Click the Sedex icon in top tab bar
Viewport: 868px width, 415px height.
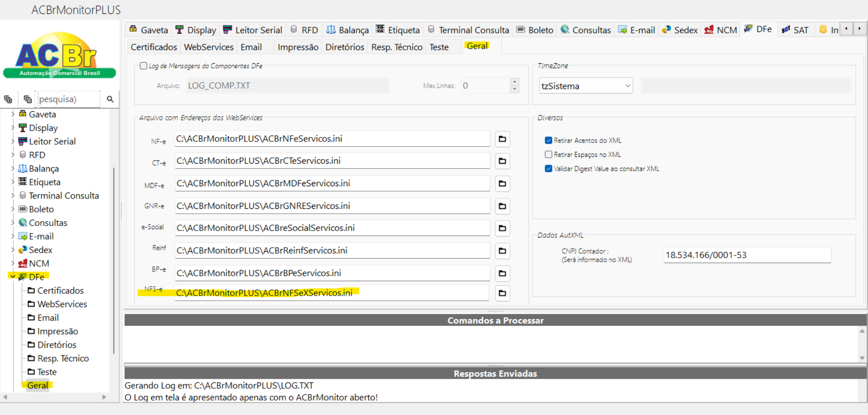tap(666, 29)
